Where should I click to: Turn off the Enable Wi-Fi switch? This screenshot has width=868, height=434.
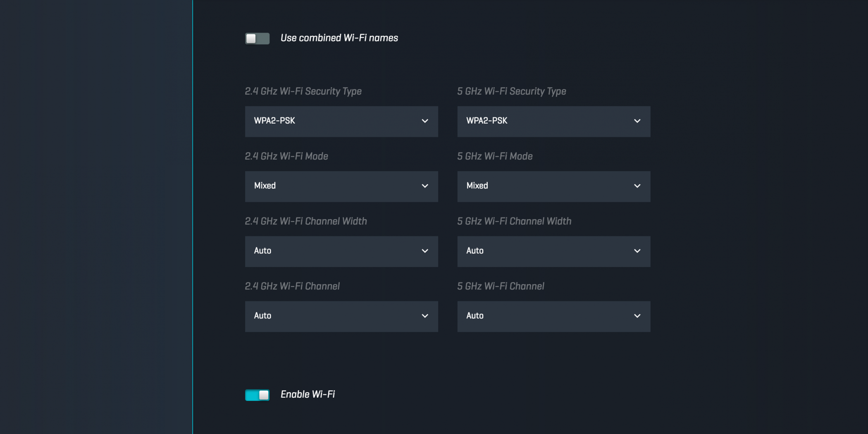coord(257,395)
